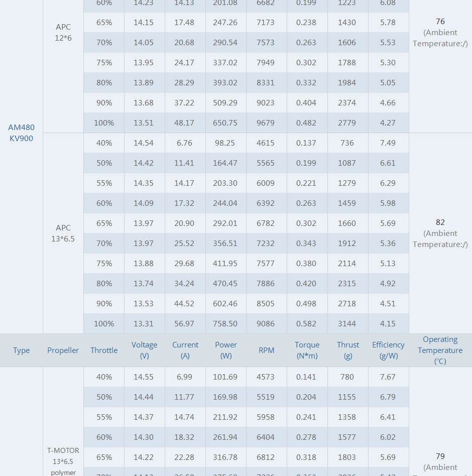This screenshot has height=476, width=472.
Task: Select the RPM column header
Action: (x=267, y=350)
